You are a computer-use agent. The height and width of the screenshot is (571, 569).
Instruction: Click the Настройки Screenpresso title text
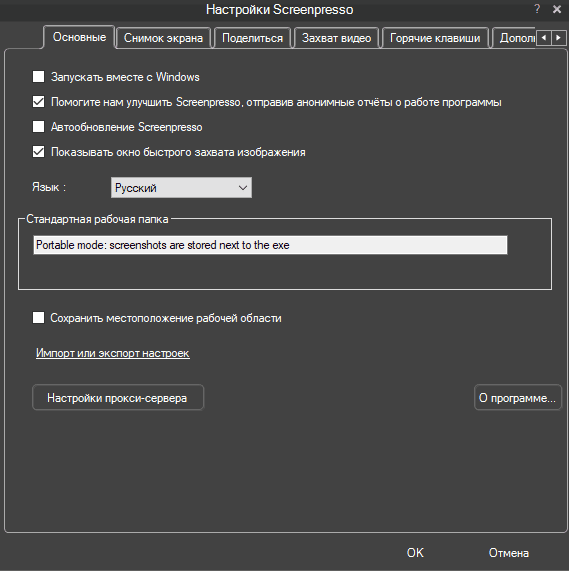tap(280, 9)
